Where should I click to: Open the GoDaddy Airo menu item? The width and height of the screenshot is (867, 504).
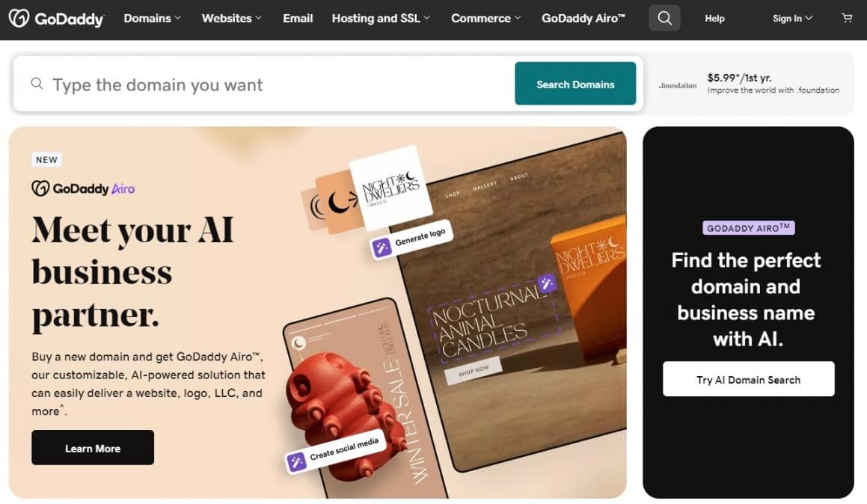click(583, 18)
